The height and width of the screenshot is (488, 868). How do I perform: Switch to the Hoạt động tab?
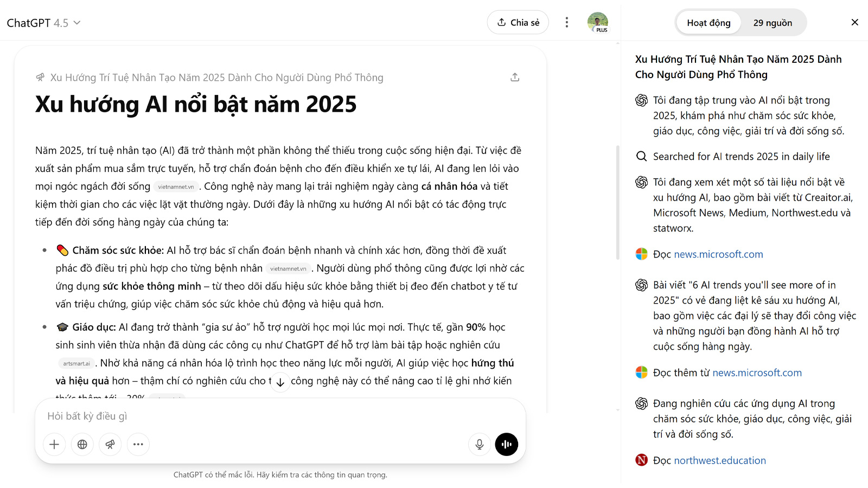pos(709,23)
